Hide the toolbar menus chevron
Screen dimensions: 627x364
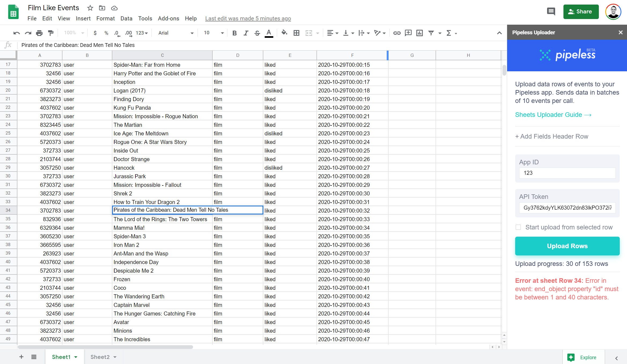point(499,33)
